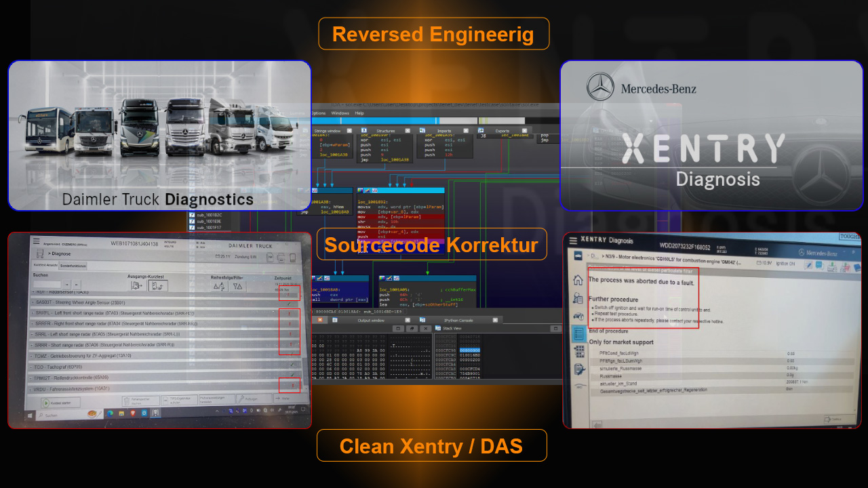The image size is (868, 488).
Task: Open the Windows menu in the IDA window
Action: [x=340, y=113]
